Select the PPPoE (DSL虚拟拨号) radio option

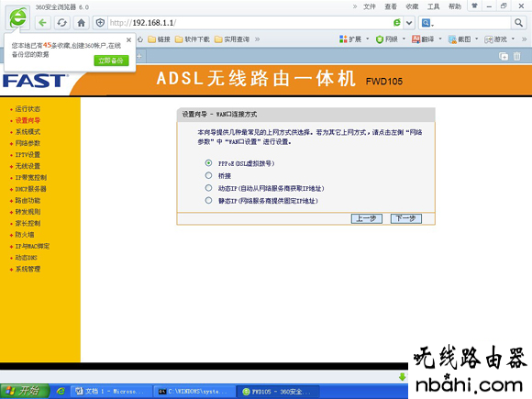click(208, 163)
